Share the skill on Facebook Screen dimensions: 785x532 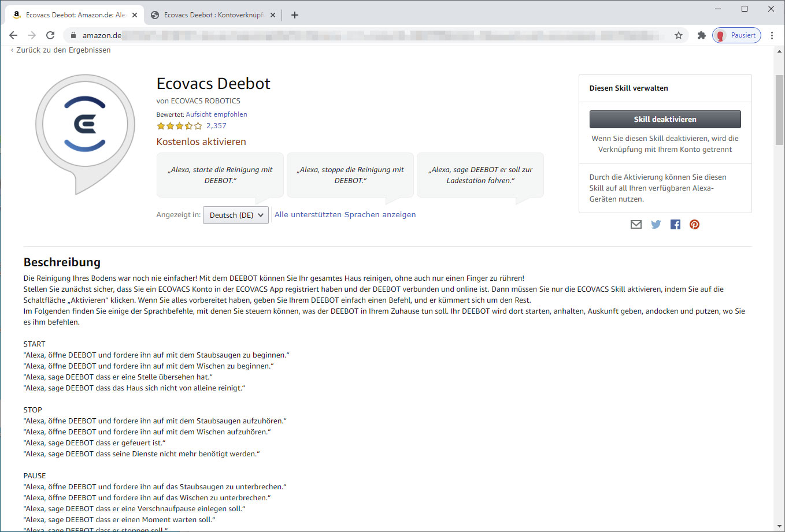(x=675, y=225)
